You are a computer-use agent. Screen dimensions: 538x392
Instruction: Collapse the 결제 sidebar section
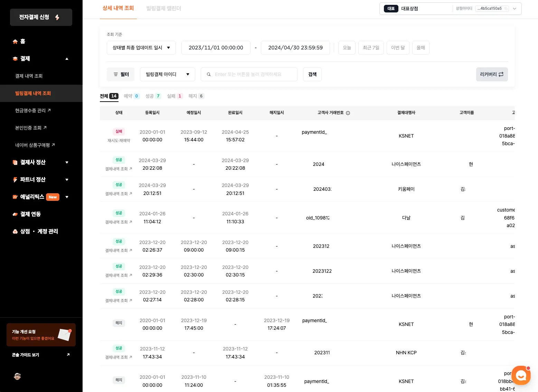67,59
